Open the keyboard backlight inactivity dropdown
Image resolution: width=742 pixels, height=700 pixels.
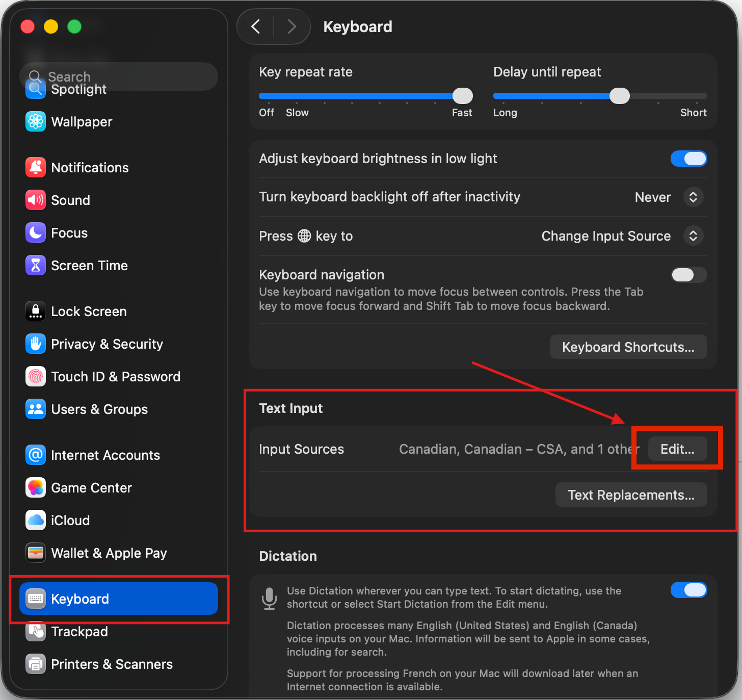coord(693,197)
